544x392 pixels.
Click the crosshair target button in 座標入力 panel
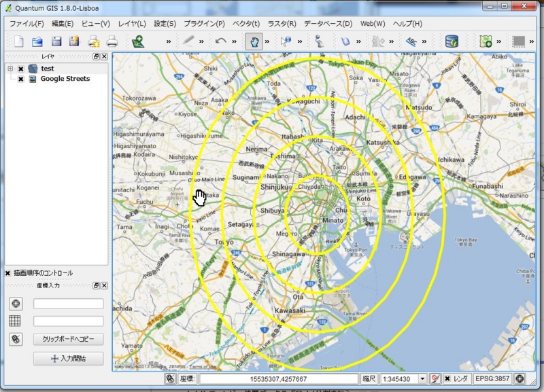click(x=16, y=304)
